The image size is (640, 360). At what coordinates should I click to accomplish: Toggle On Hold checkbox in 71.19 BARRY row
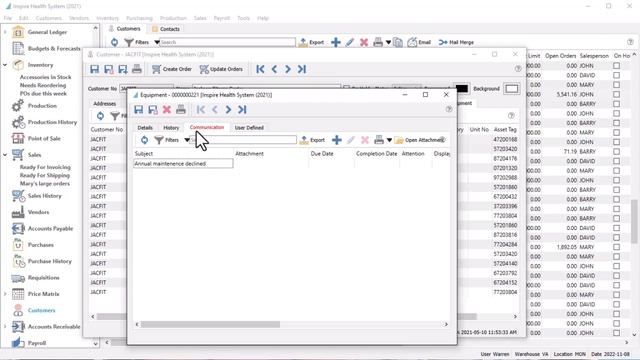(616, 151)
